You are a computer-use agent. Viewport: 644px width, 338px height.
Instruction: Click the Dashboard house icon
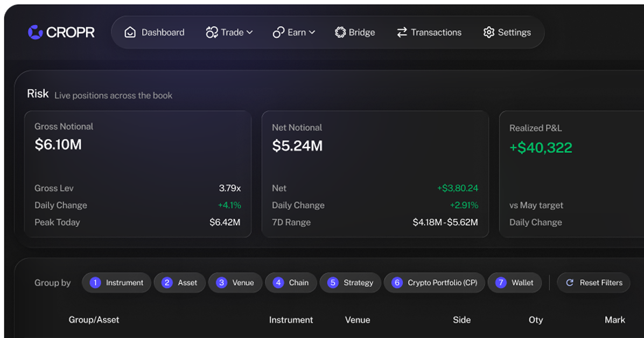130,32
